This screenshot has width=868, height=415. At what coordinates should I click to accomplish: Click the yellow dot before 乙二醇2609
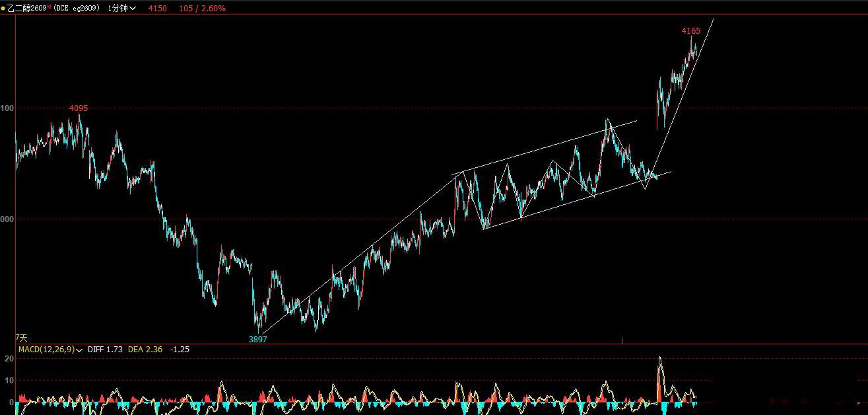point(3,8)
